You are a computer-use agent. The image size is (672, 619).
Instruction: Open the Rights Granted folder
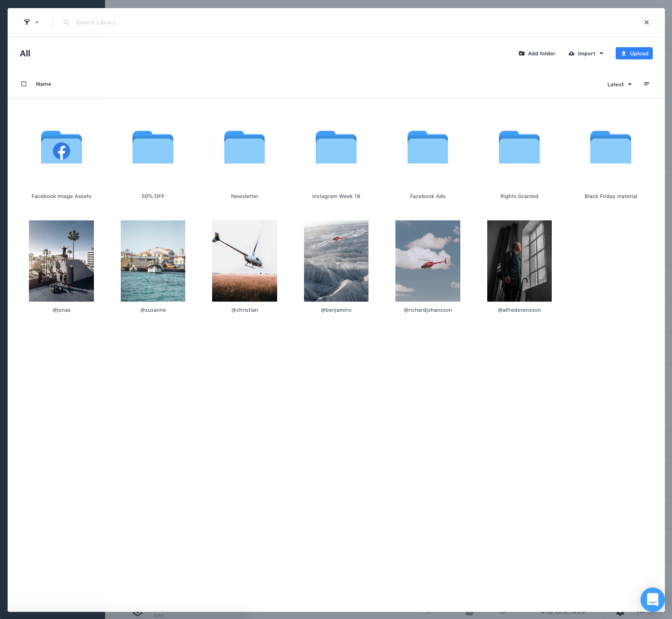(519, 148)
